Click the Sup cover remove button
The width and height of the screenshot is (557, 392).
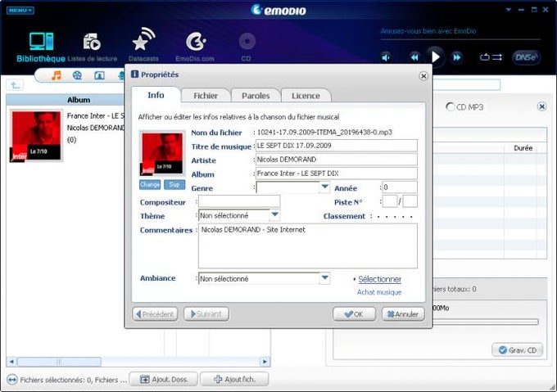(x=174, y=184)
